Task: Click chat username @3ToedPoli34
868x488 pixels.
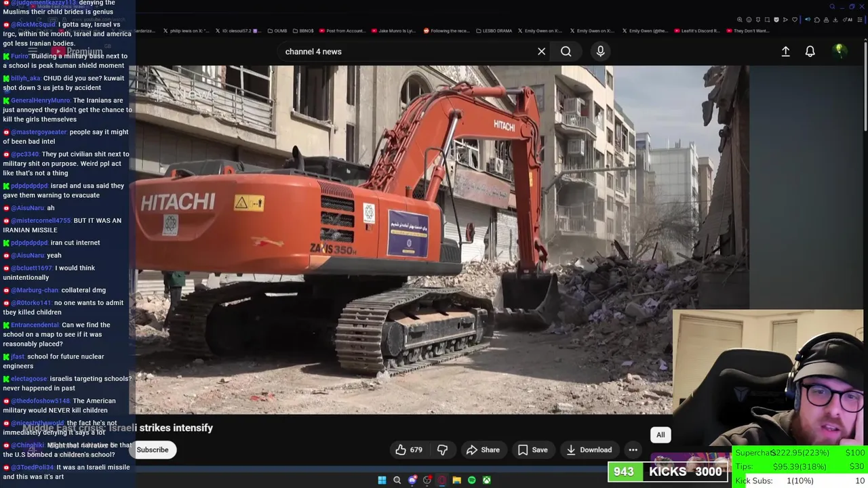Action: 33,467
